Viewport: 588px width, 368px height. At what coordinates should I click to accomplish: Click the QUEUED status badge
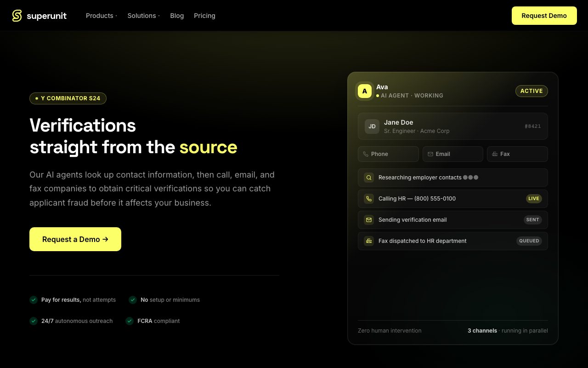[529, 241]
